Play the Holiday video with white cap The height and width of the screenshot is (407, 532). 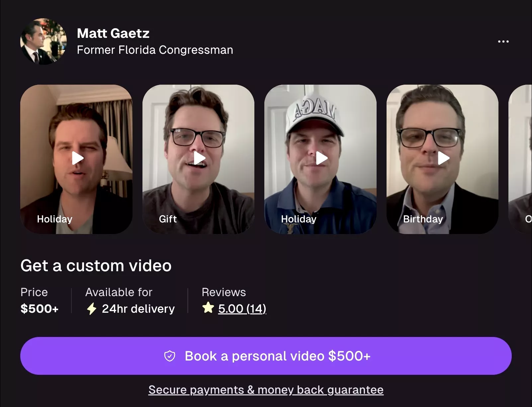pos(321,158)
